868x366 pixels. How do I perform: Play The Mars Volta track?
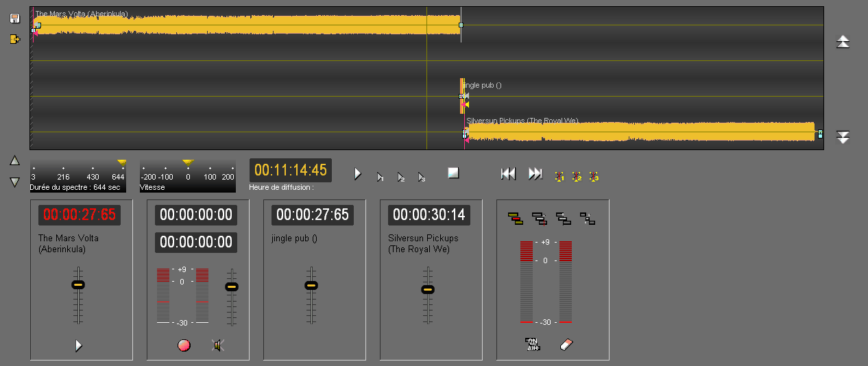pos(79,345)
